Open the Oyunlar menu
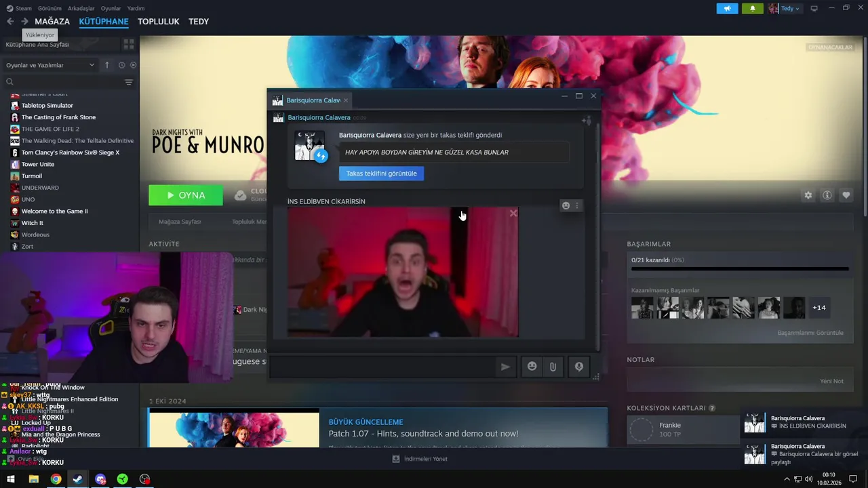The image size is (868, 488). click(111, 8)
